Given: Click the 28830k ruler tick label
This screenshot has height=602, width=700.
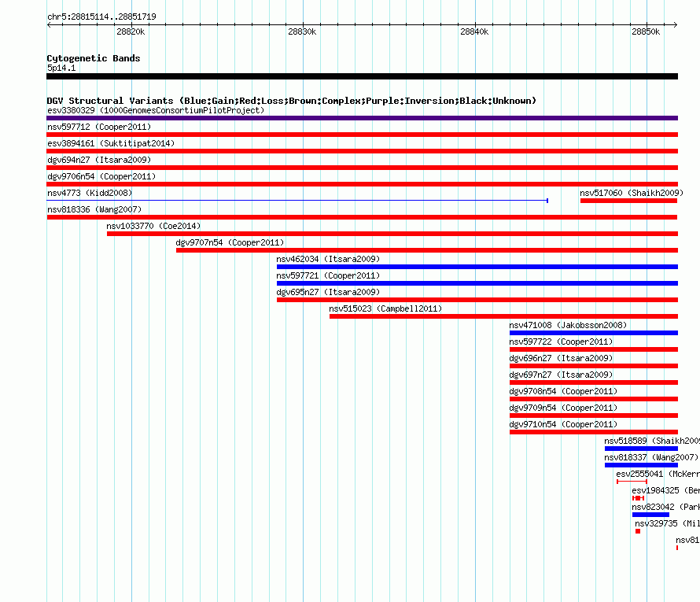Looking at the screenshot, I should (x=302, y=31).
